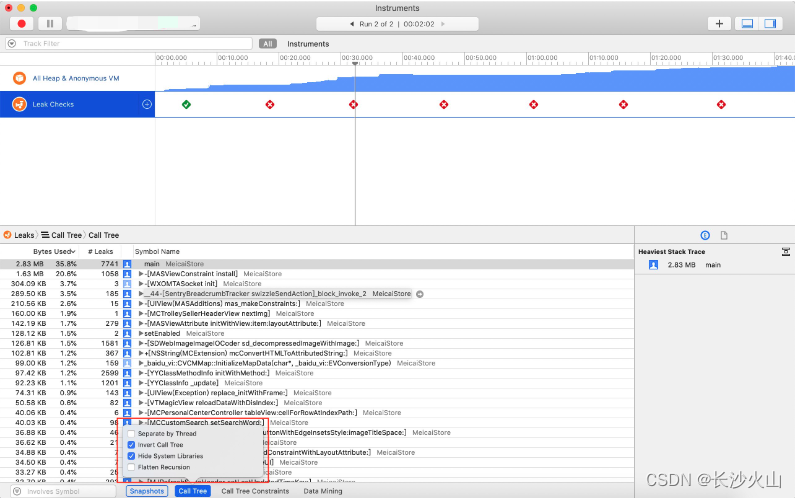The height and width of the screenshot is (498, 796).
Task: Click the leak marker near 01:15
Action: (623, 105)
